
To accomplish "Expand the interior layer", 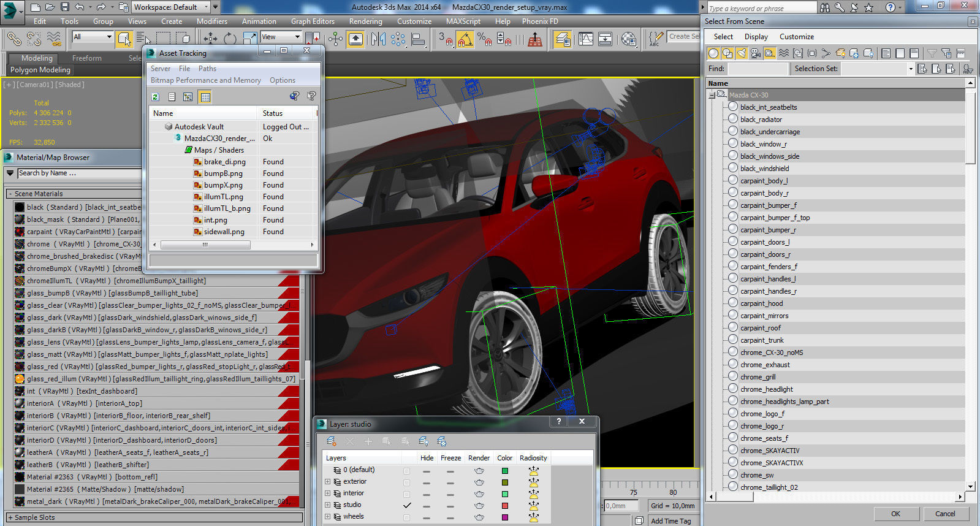I will tap(328, 494).
